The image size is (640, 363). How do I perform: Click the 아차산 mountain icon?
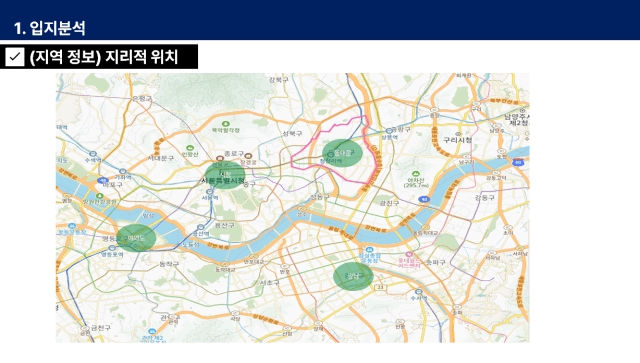(416, 174)
